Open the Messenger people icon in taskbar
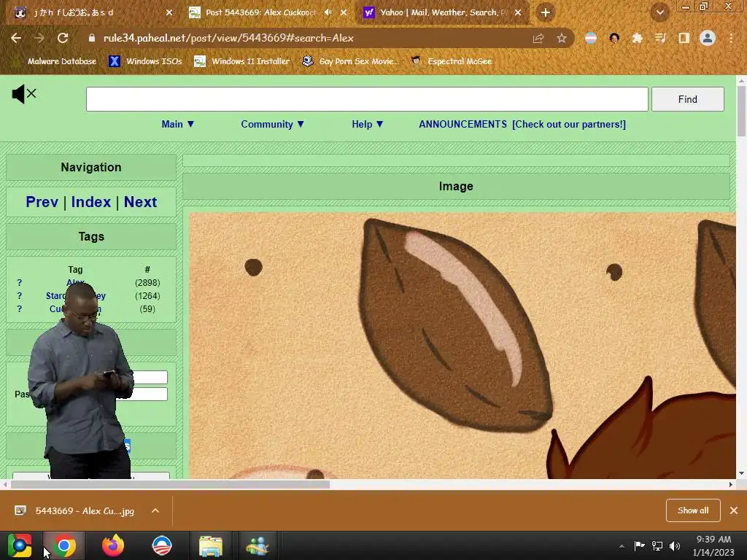Viewport: 747px width, 560px height. coord(258,546)
